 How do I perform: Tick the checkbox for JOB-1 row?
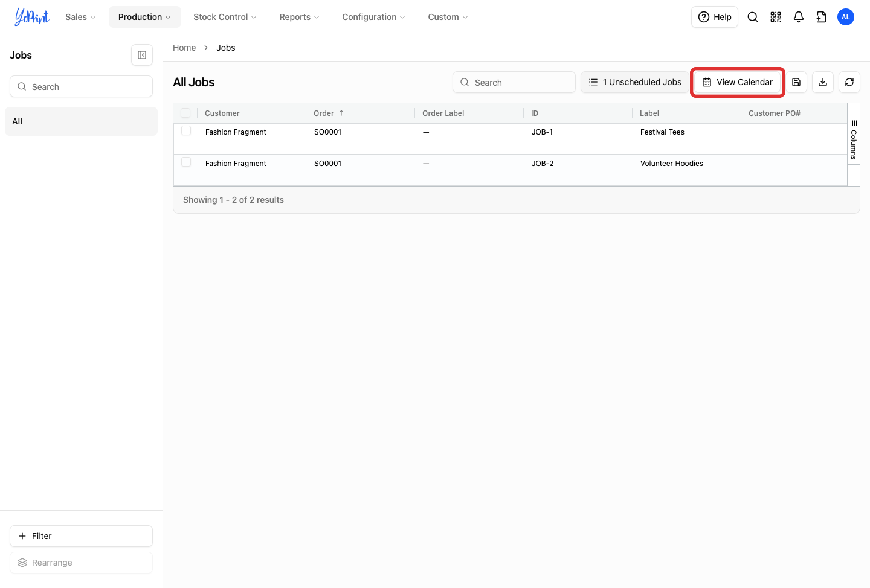tap(186, 131)
